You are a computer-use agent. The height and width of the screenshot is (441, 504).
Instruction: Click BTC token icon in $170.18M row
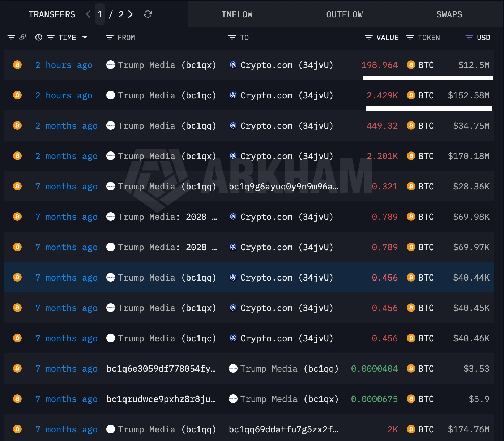[x=411, y=156]
